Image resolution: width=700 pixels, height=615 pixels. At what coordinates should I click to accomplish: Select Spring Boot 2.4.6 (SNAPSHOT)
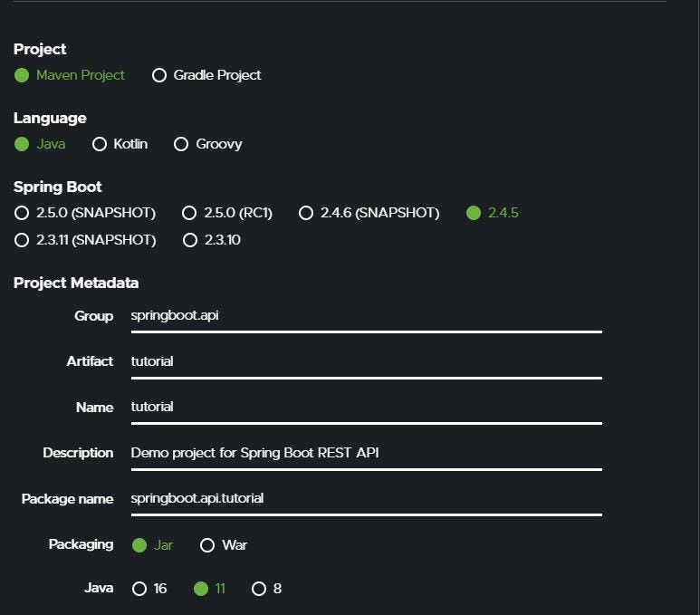click(x=306, y=213)
